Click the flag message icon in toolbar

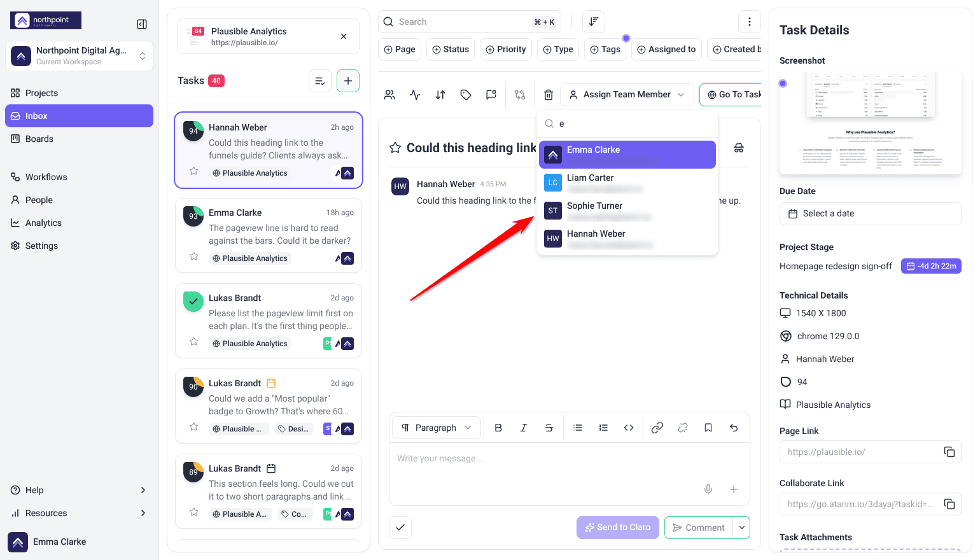491,95
